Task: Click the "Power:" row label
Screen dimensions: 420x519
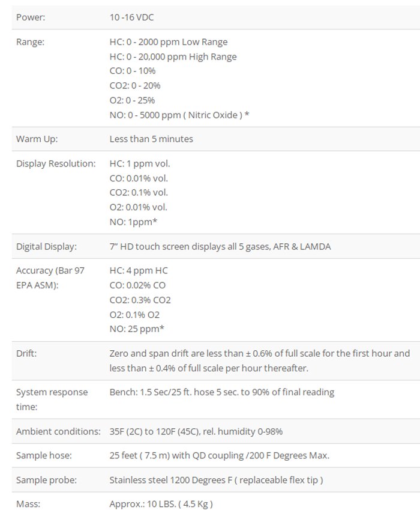Action: (x=31, y=17)
